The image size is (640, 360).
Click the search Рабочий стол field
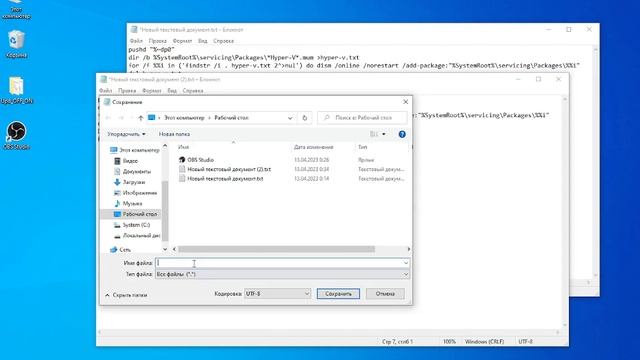click(362, 118)
